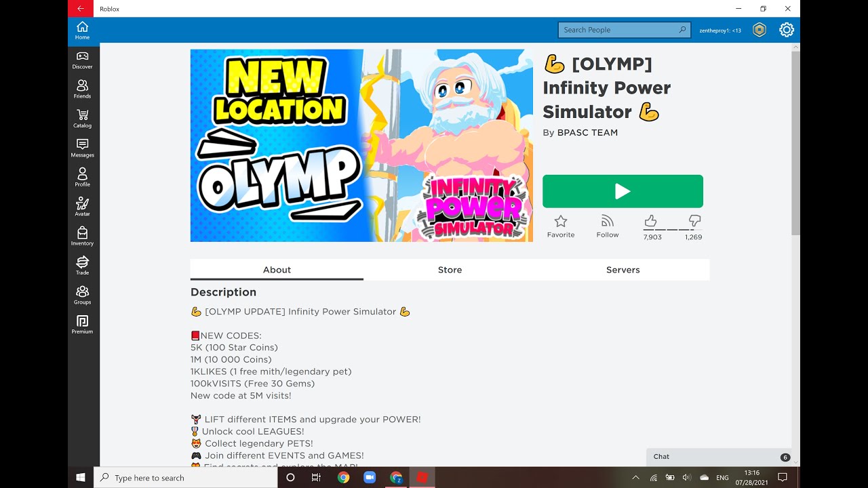Open the ENG language selector

coord(723,477)
